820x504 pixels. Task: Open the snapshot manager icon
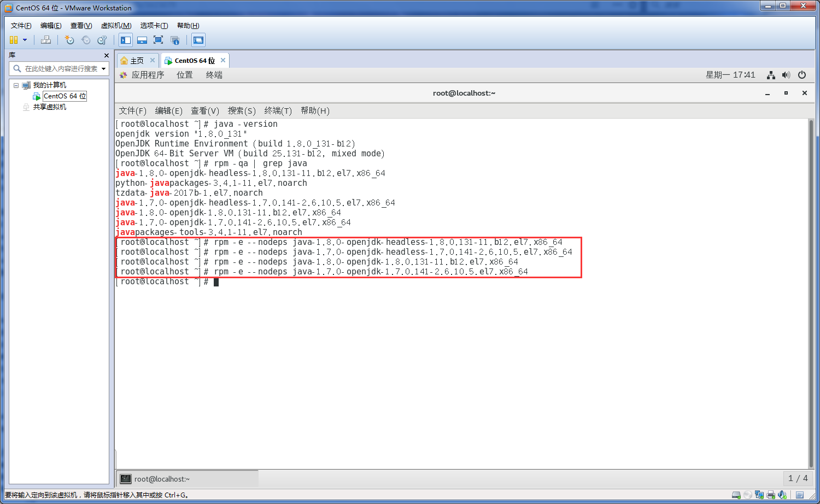click(x=102, y=40)
